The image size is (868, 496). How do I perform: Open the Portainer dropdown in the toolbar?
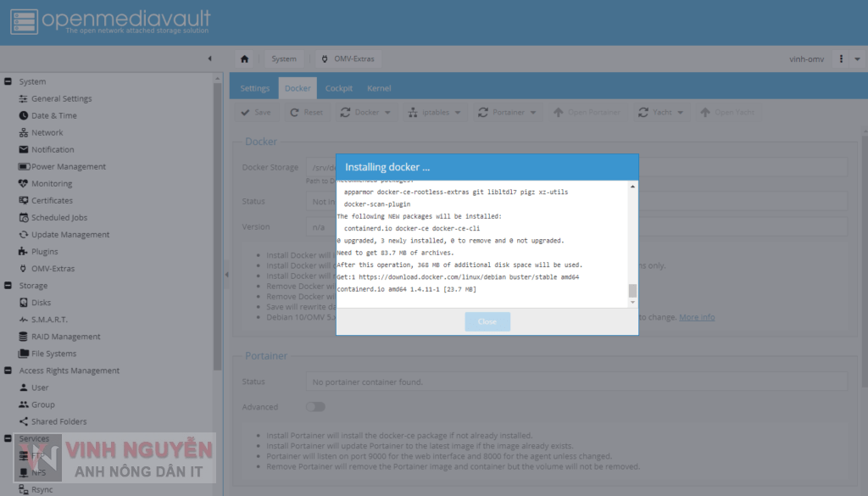(507, 111)
